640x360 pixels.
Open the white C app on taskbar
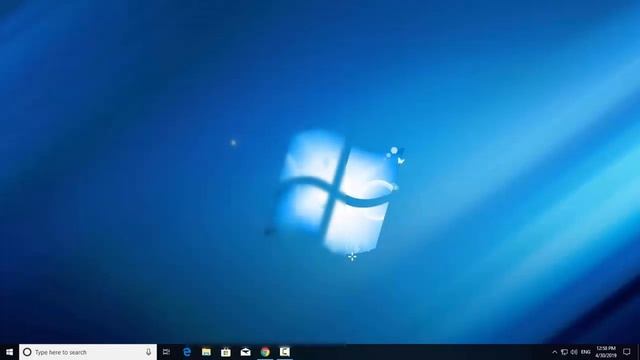[x=285, y=352]
